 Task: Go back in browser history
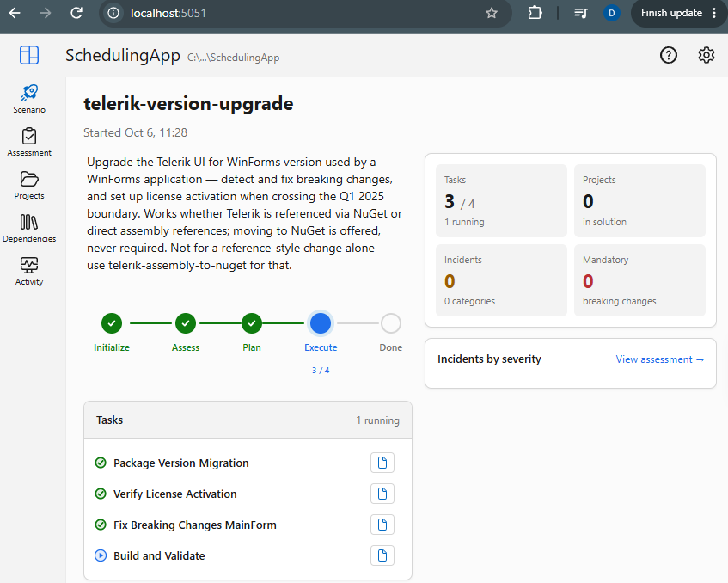(x=15, y=13)
